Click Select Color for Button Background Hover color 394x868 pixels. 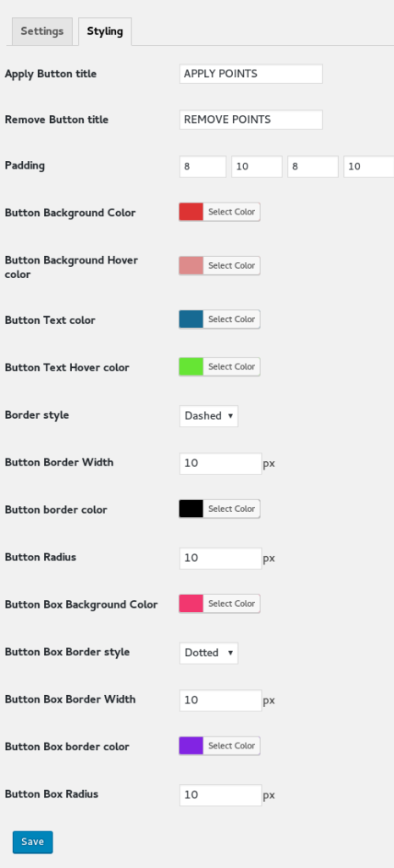[231, 265]
